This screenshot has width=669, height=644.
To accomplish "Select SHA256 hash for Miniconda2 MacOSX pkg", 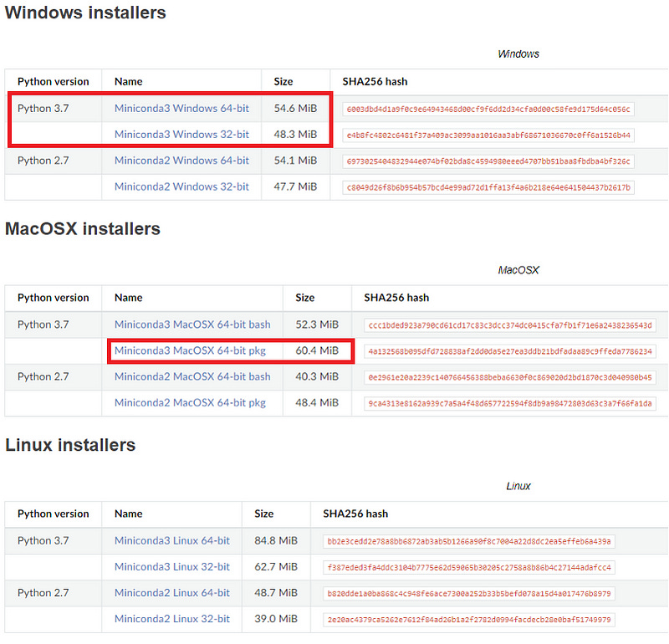I will click(510, 404).
